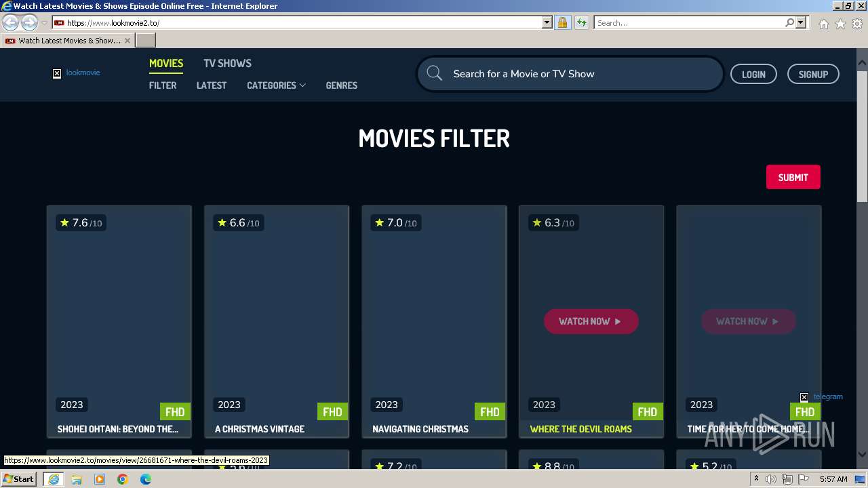Expand the IE search provider dropdown
Image resolution: width=868 pixels, height=488 pixels.
tap(801, 22)
